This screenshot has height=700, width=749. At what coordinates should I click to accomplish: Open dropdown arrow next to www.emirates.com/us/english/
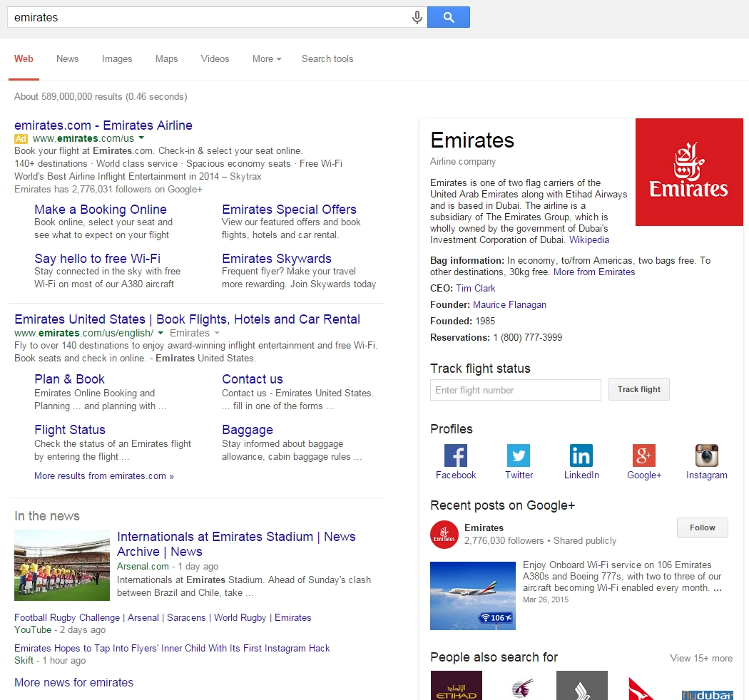(x=160, y=333)
